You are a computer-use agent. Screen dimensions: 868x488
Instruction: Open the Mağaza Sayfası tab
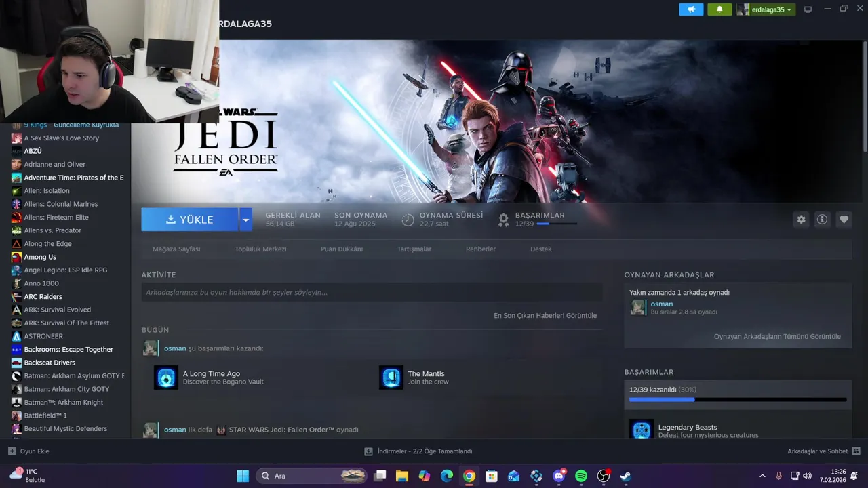click(176, 249)
